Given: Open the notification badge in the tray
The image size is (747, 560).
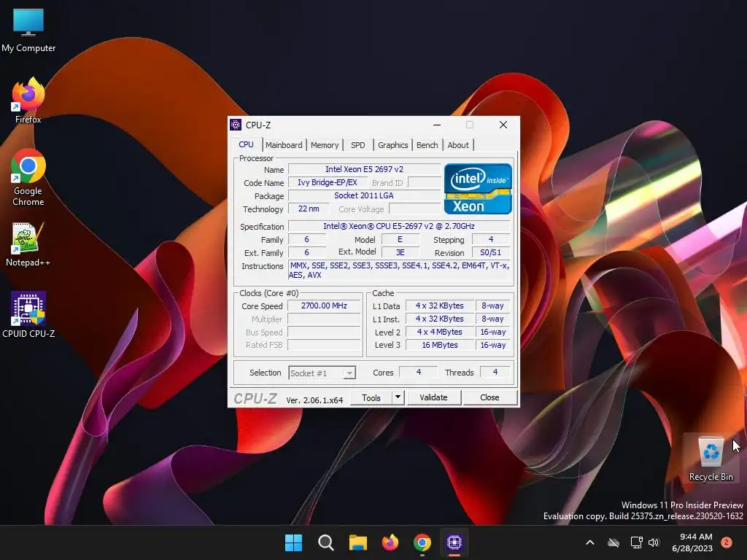Looking at the screenshot, I should 726,542.
